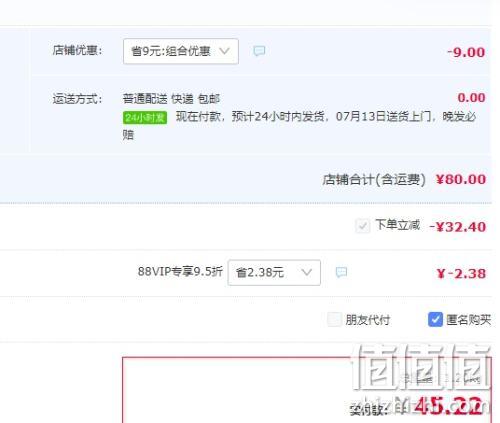This screenshot has width=500, height=423.
Task: Click the 运送方式 label
Action: tap(77, 99)
